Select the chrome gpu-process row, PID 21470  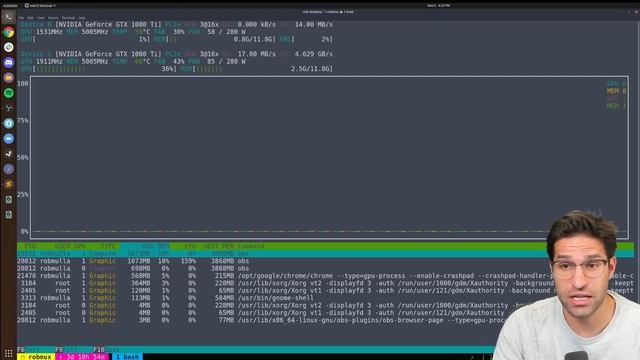[325, 276]
